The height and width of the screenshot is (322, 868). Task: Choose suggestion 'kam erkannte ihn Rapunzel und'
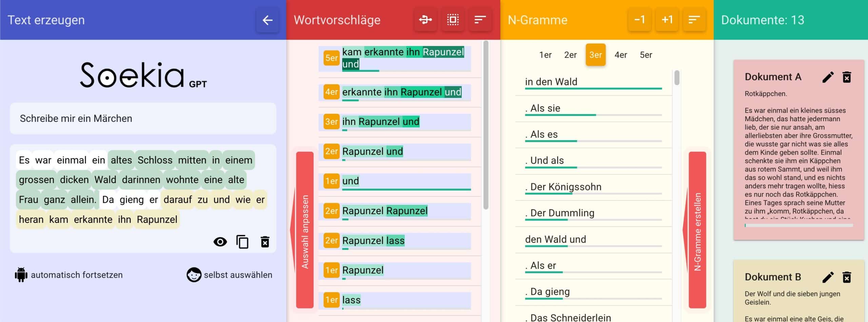click(x=395, y=58)
